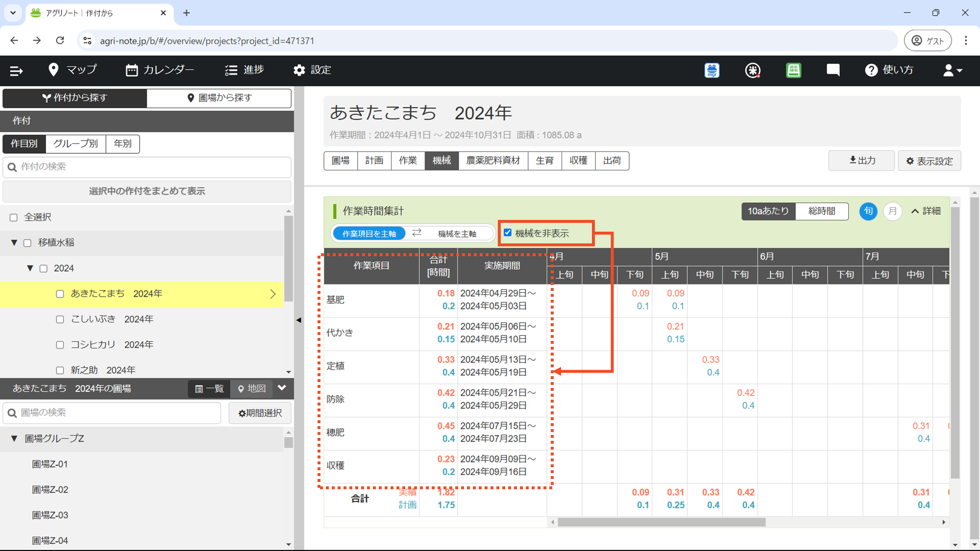Select the 総時間 total time button
This screenshot has height=551, width=980.
(x=822, y=211)
